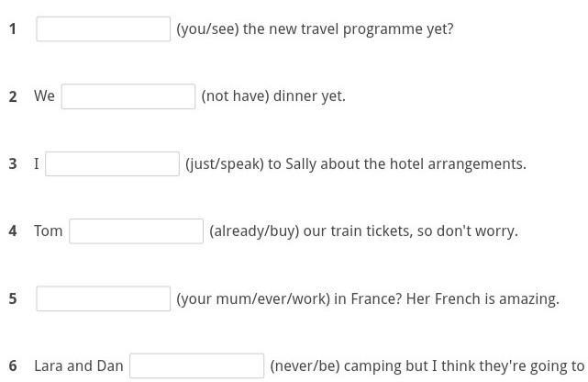The height and width of the screenshot is (382, 588).
Task: Click question number 2 label
Action: [13, 96]
